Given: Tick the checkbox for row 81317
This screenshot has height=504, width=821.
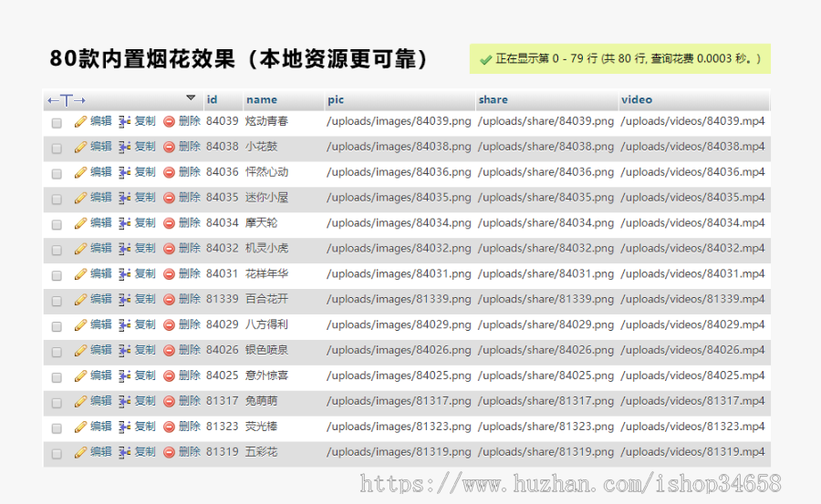Looking at the screenshot, I should tap(57, 403).
